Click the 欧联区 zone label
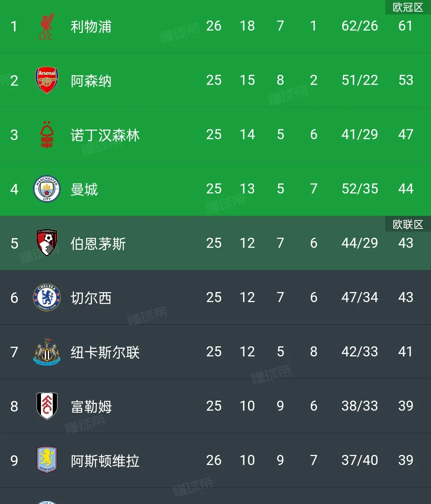 tap(408, 224)
